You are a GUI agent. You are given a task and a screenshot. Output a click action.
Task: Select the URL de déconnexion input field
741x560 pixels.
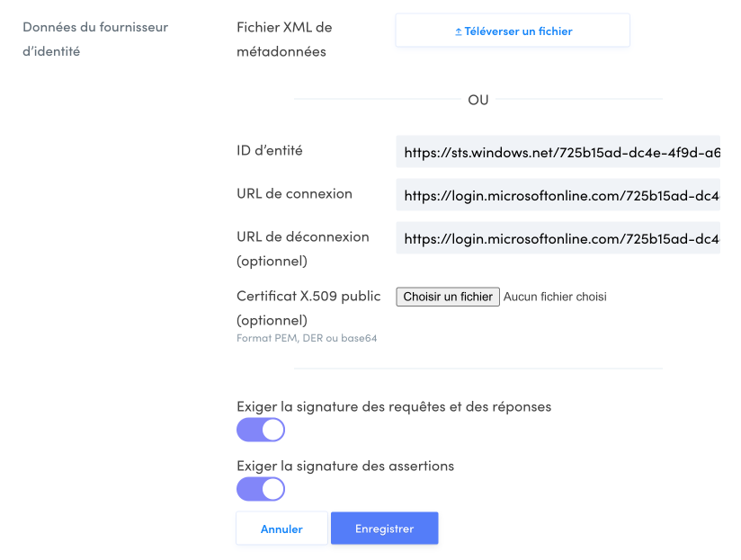coord(558,239)
